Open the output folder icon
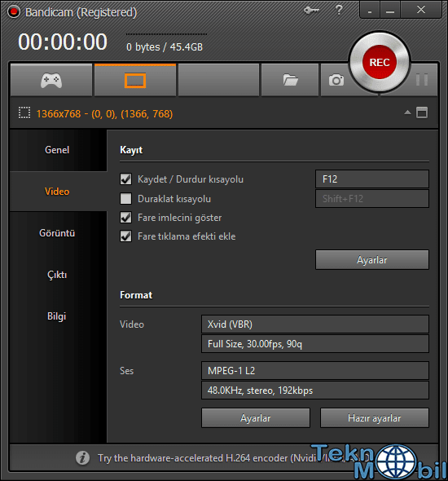This screenshot has height=481, width=448. pos(290,80)
